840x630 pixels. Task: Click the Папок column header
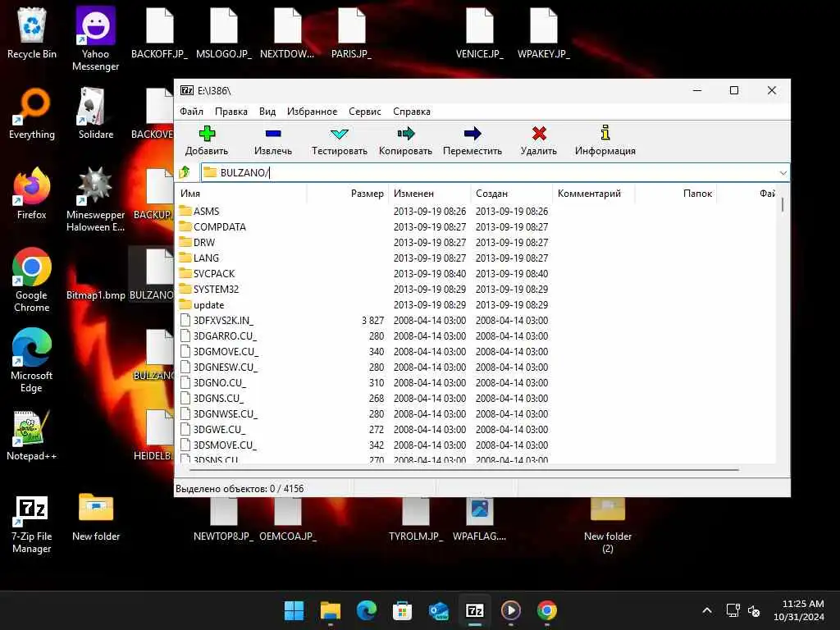tap(676, 194)
